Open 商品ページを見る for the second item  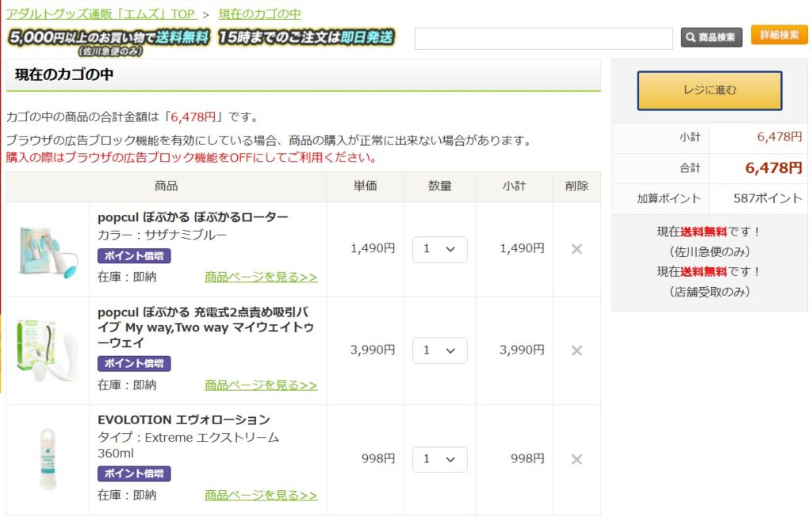261,385
